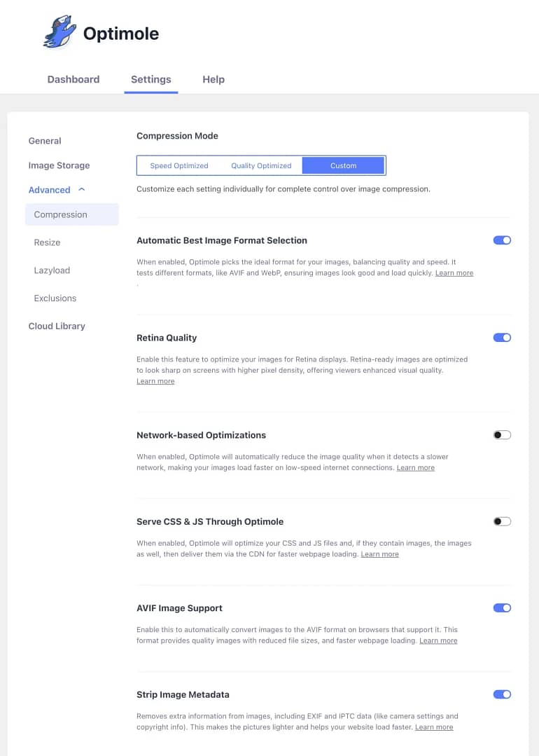The image size is (539, 756).
Task: Open Learn more link for AVIF Image Support
Action: [x=438, y=640]
